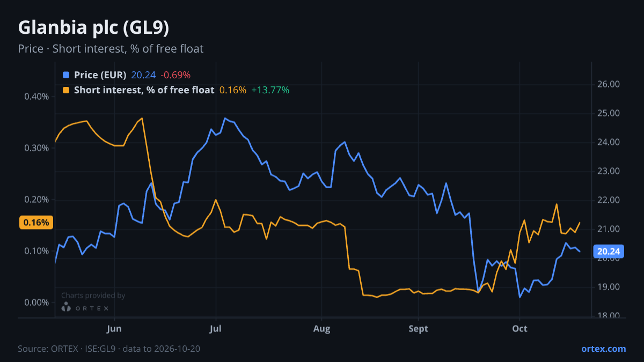Click the 23.00 right axis label
The image size is (644, 362).
tap(609, 171)
